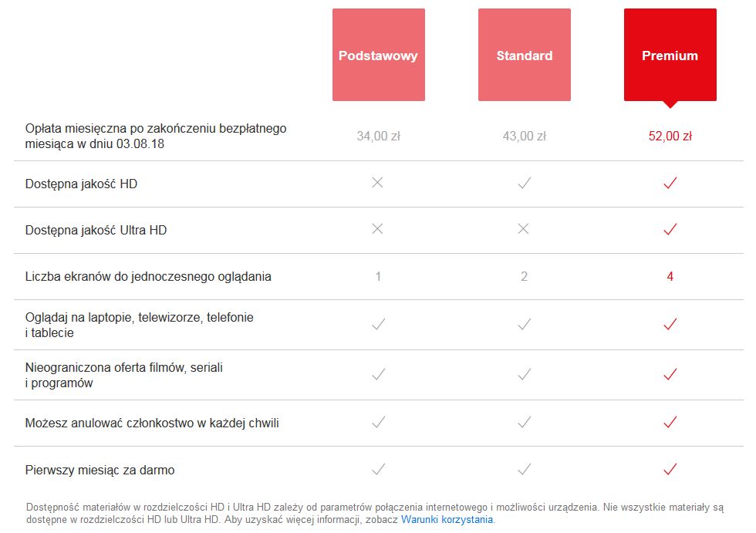Screen dimensions: 756x533
Task: Click the Premium screen count number 4
Action: [670, 276]
